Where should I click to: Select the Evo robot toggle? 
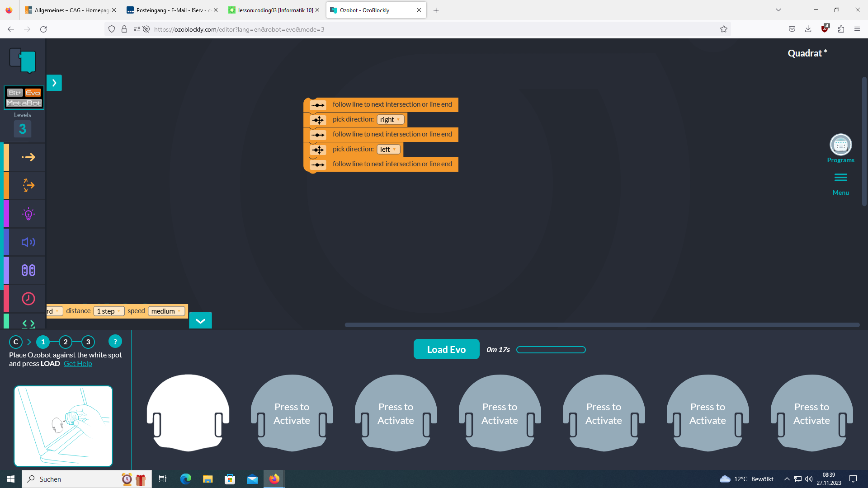(x=33, y=93)
